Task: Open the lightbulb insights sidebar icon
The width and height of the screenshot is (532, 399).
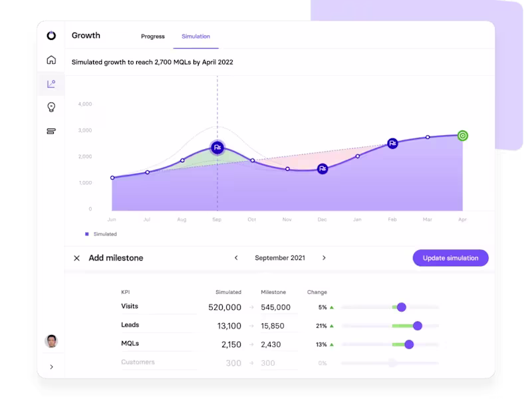Action: coord(51,107)
